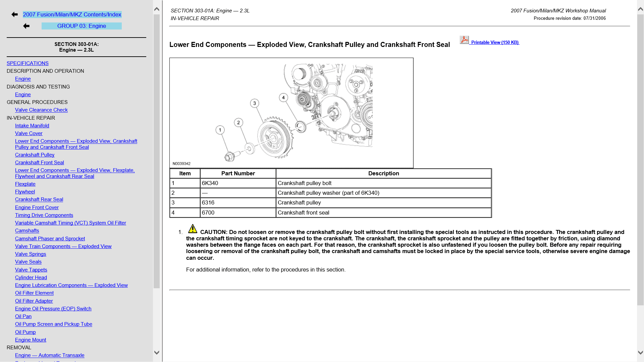This screenshot has width=644, height=362.
Task: Click the yellow caution warning triangle icon
Action: (193, 229)
